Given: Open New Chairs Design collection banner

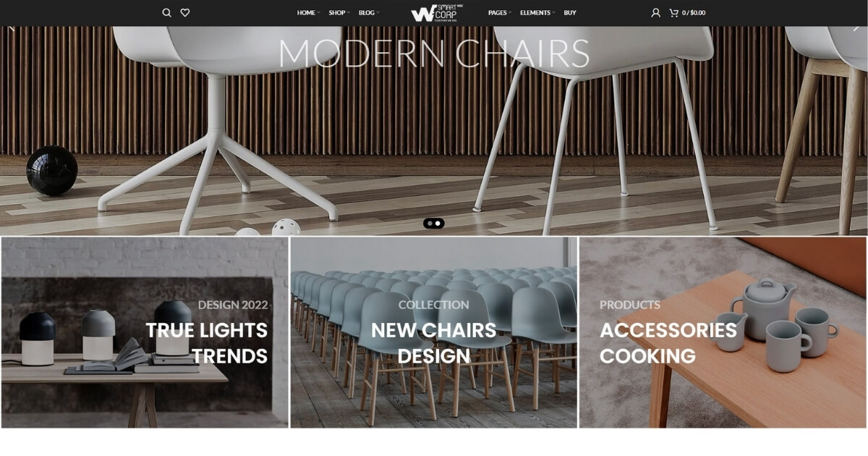Looking at the screenshot, I should tap(434, 332).
